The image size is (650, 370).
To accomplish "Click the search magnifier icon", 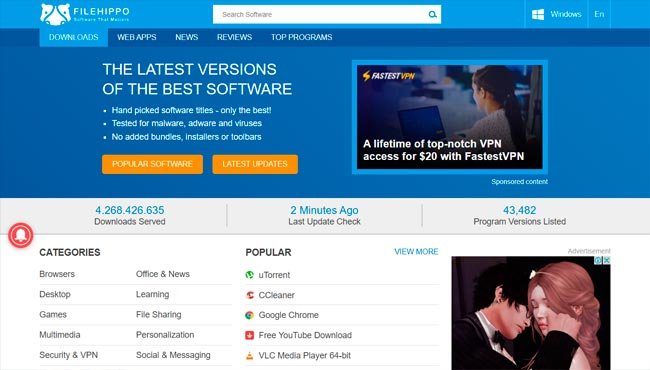I will 432,15.
